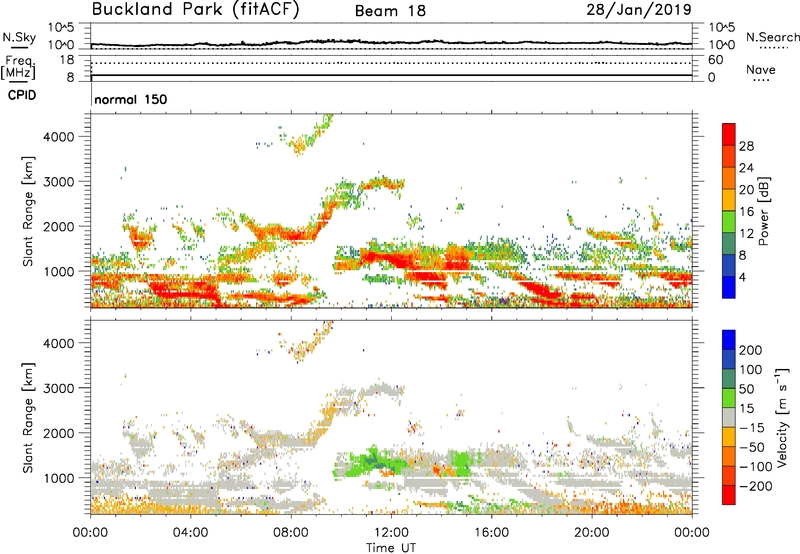Click the 'Beam 18' label

click(x=390, y=11)
